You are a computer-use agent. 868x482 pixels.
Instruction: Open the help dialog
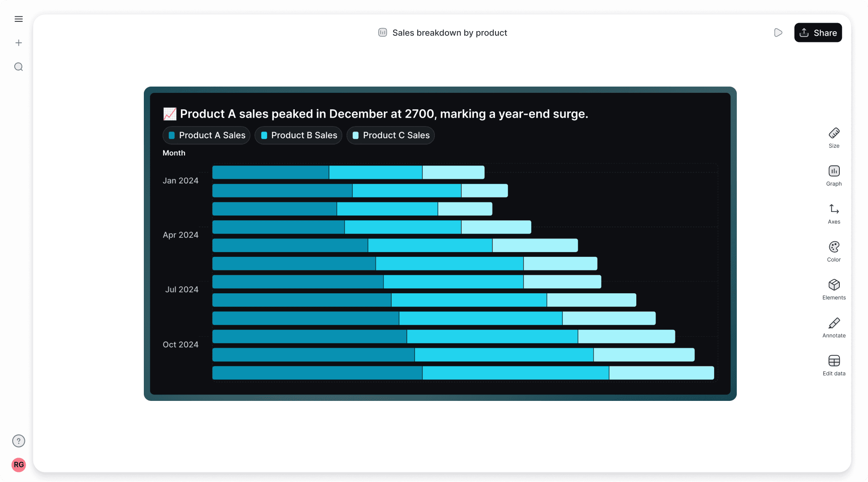(x=19, y=441)
